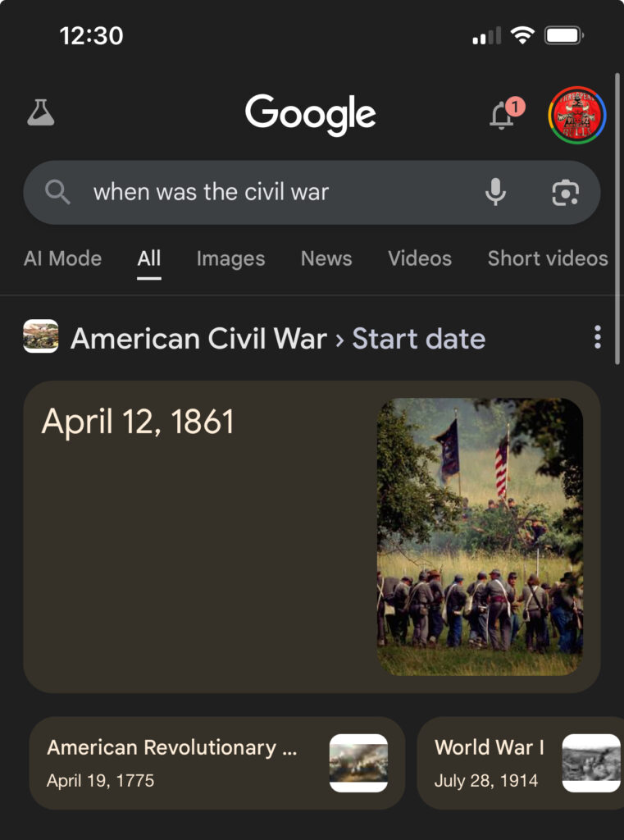This screenshot has height=840, width=624.
Task: Open the Search Labs flask icon
Action: [x=41, y=113]
